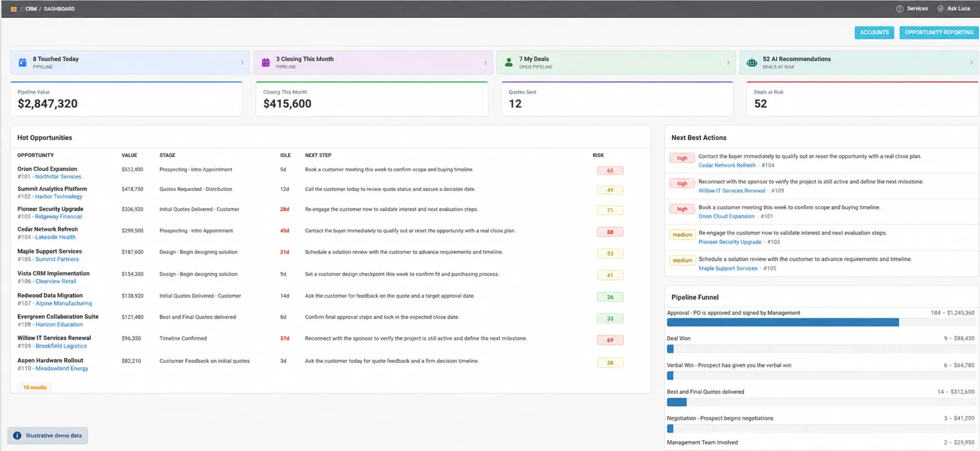Go to CRM in the breadcrumb
Screen dimensions: 980x451
click(x=31, y=9)
